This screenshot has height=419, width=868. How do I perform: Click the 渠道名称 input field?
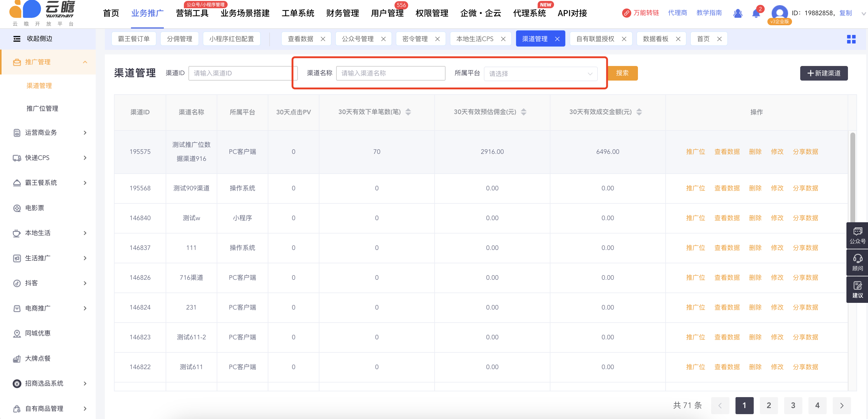[390, 73]
